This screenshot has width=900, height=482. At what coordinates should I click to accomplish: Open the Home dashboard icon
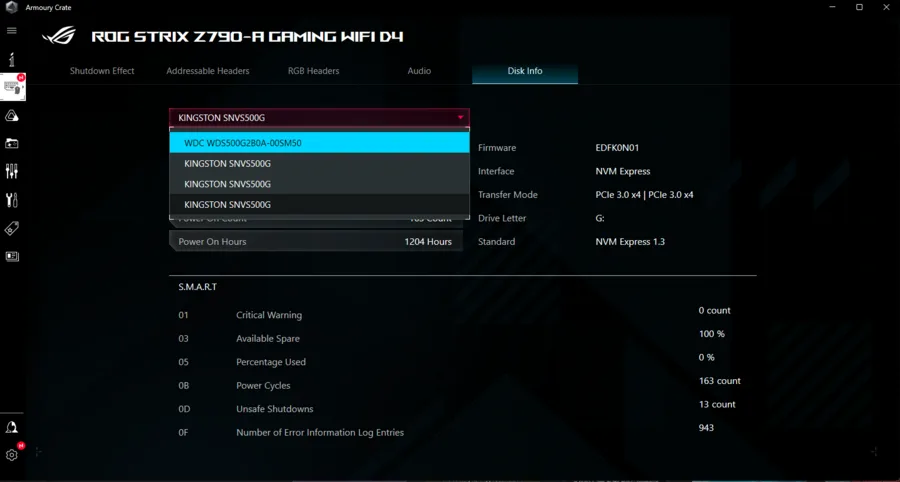tap(11, 59)
